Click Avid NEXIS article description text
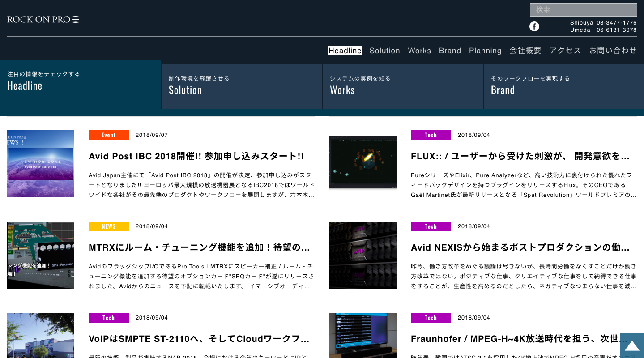The image size is (644, 358). [x=524, y=276]
